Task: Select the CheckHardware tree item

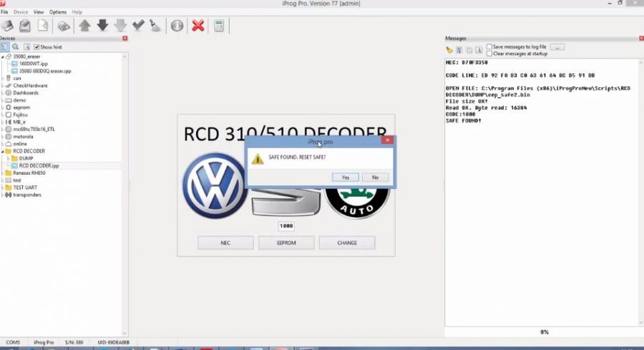Action: [30, 85]
